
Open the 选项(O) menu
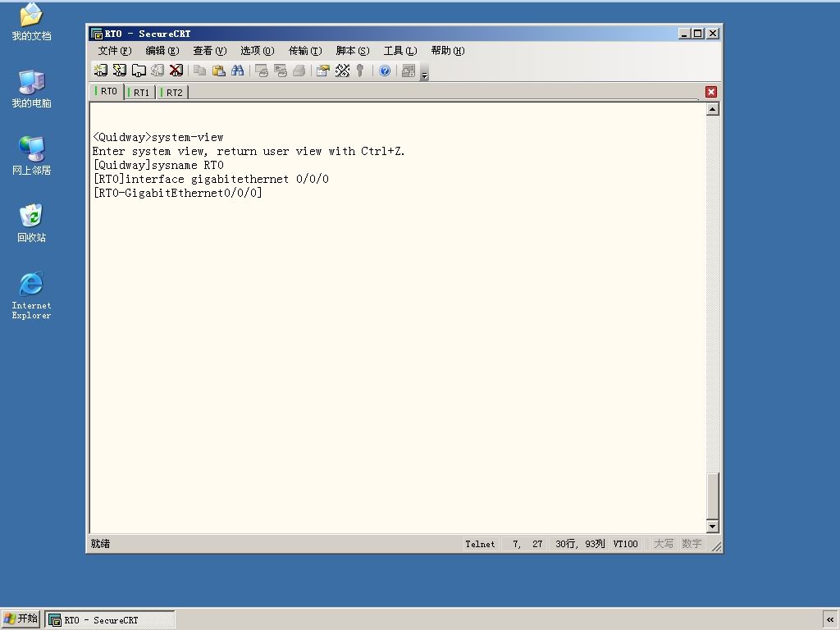(x=257, y=50)
